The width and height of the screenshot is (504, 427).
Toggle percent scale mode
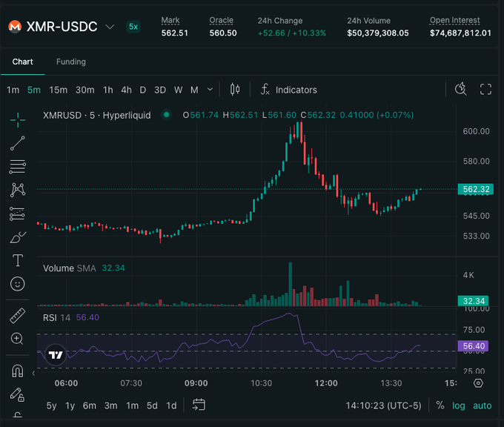[440, 406]
